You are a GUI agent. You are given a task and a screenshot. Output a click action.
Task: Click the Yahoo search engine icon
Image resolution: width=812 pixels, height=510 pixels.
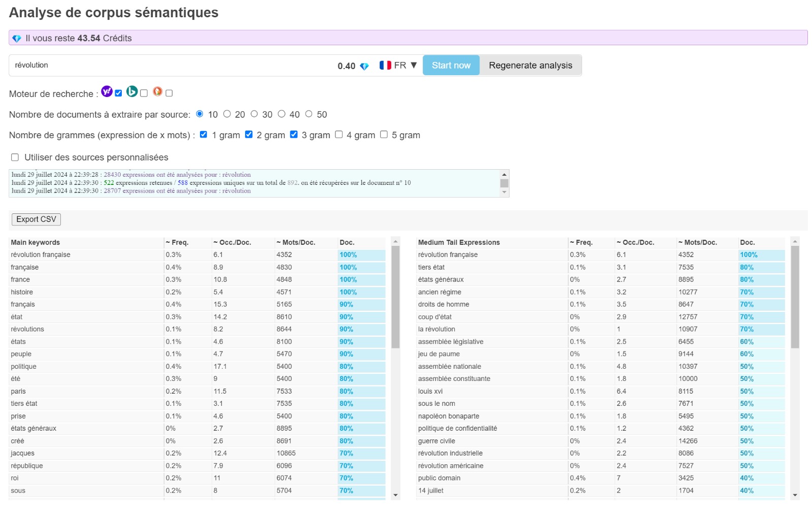click(x=107, y=91)
